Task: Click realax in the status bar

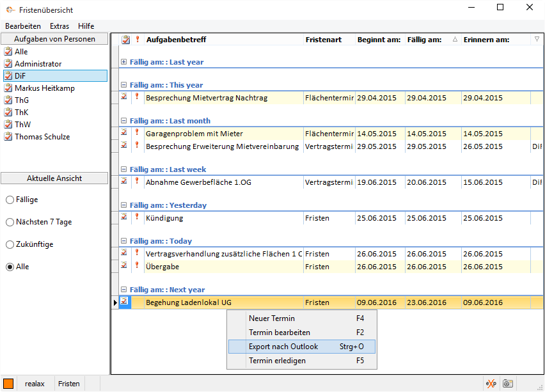Action: pos(35,384)
